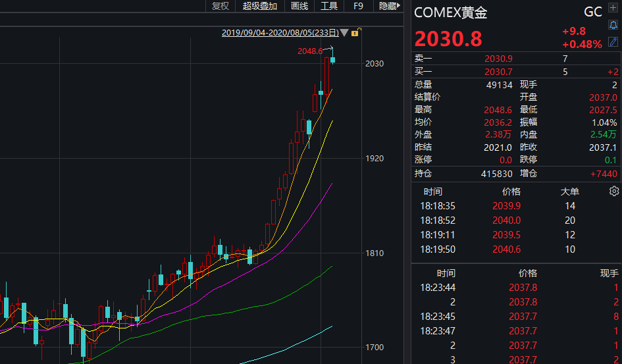Click the 大单 column header
The width and height of the screenshot is (622, 364).
pyautogui.click(x=569, y=192)
